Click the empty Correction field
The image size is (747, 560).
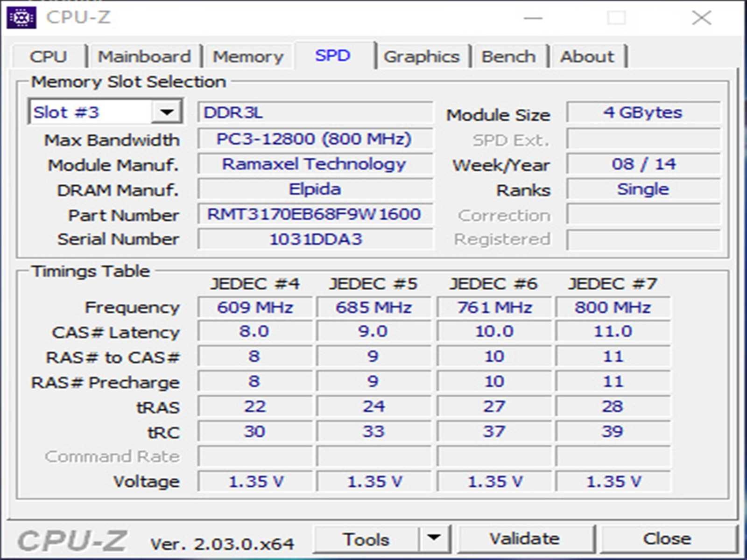tap(643, 215)
